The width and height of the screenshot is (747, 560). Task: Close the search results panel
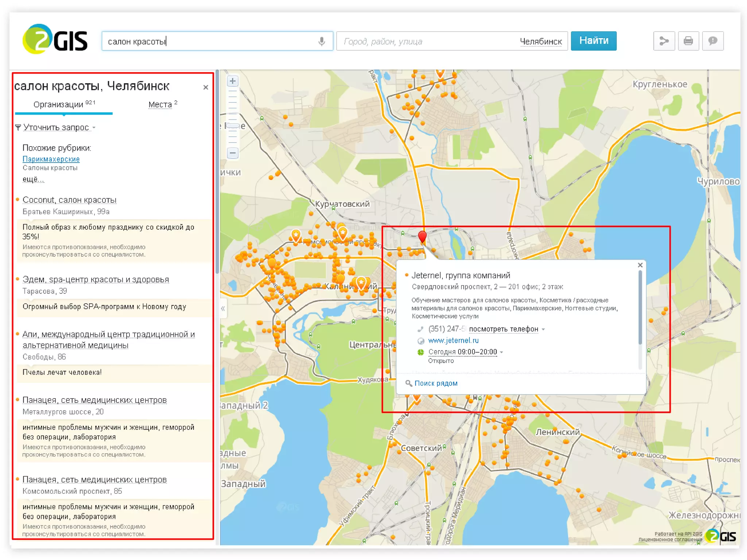tap(206, 87)
